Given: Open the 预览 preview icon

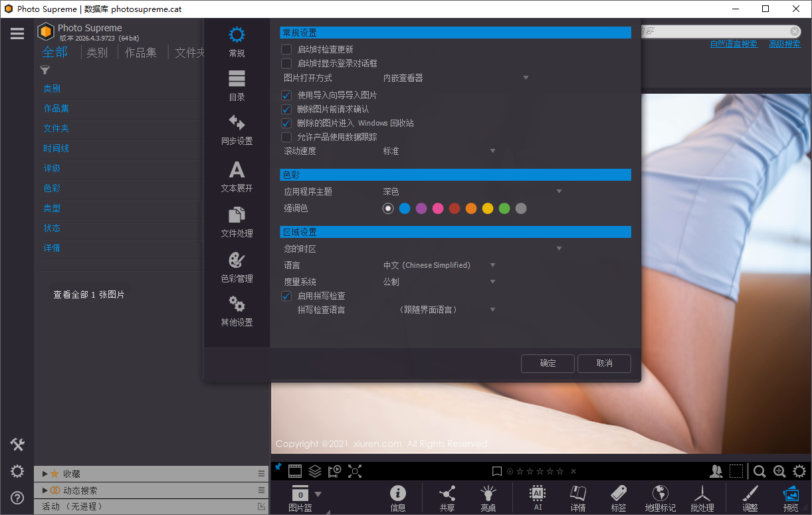Looking at the screenshot, I should click(791, 498).
